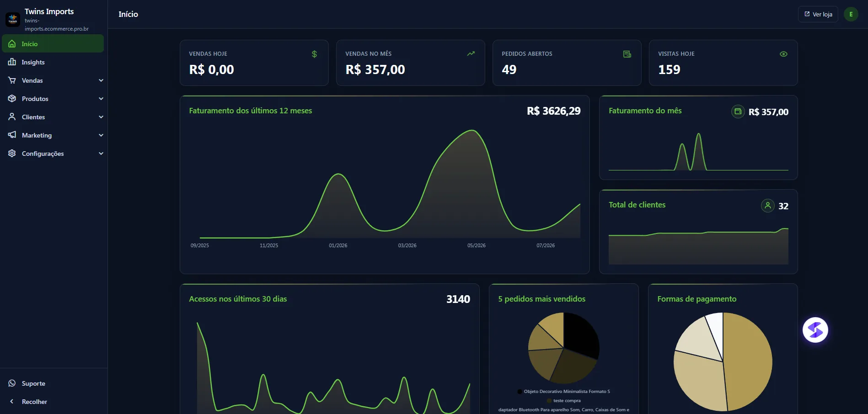Click the Total de clientes count 32
This screenshot has height=414, width=868.
(783, 206)
